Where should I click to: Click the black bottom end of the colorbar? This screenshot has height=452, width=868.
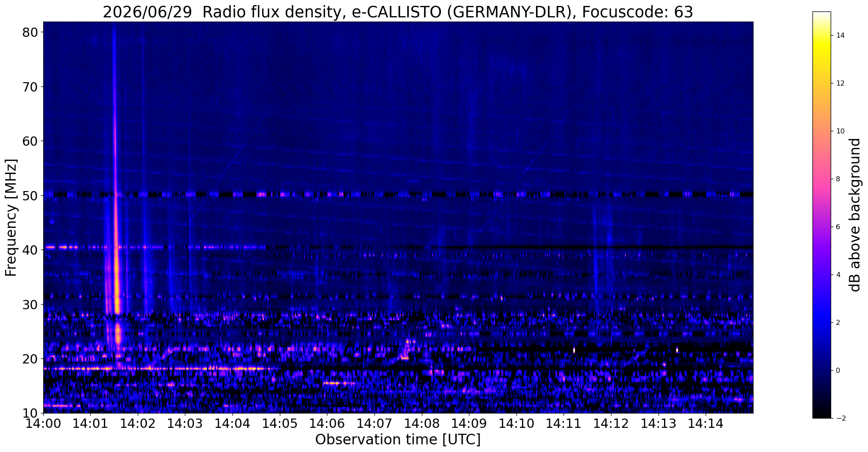point(821,416)
